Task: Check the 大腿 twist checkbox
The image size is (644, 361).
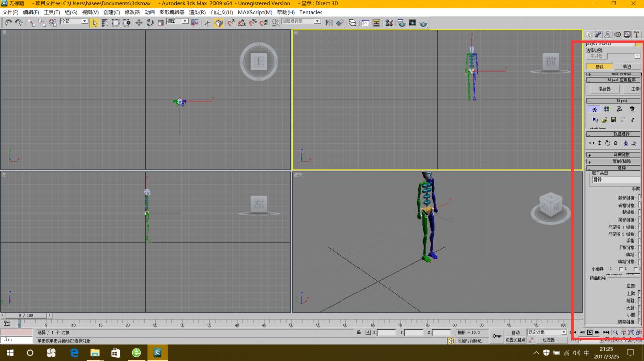Action: (640, 307)
